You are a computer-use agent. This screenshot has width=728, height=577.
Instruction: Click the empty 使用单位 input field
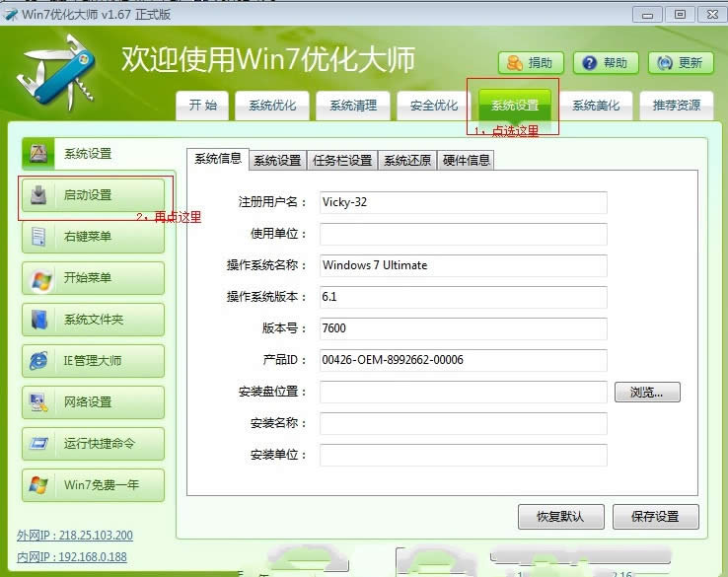(x=464, y=234)
